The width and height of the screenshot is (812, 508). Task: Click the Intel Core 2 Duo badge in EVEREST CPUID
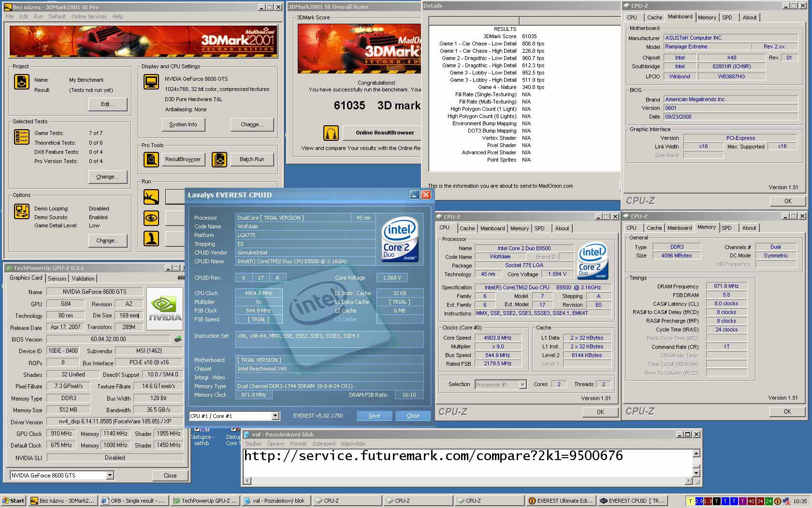pos(400,240)
